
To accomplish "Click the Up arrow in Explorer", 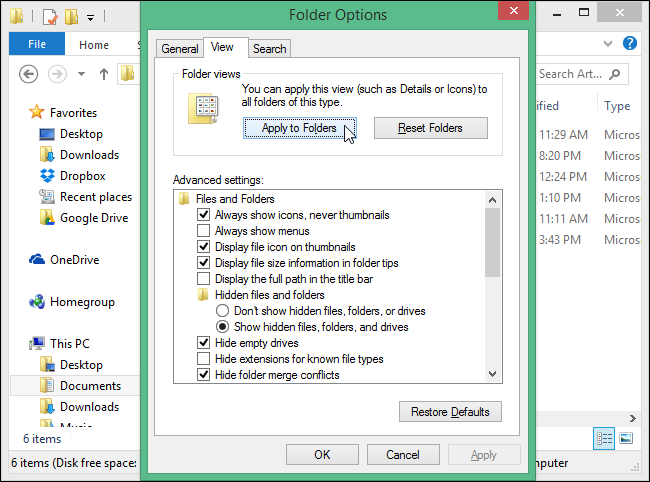I will coord(104,75).
